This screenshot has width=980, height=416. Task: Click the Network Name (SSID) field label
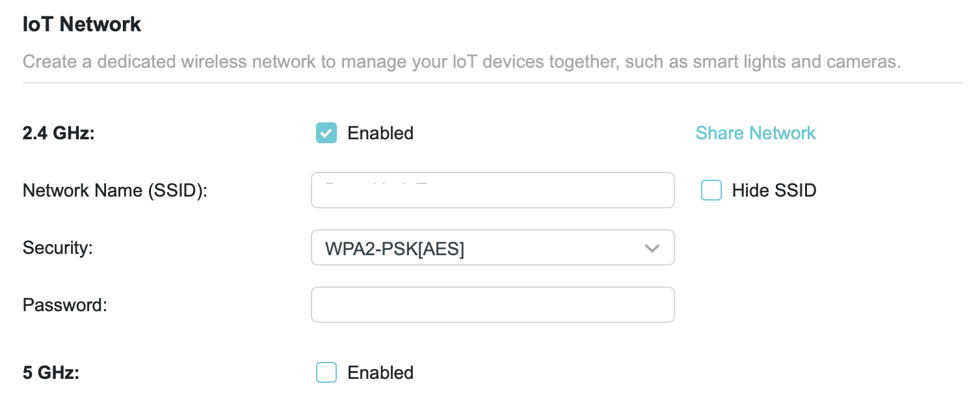[114, 190]
